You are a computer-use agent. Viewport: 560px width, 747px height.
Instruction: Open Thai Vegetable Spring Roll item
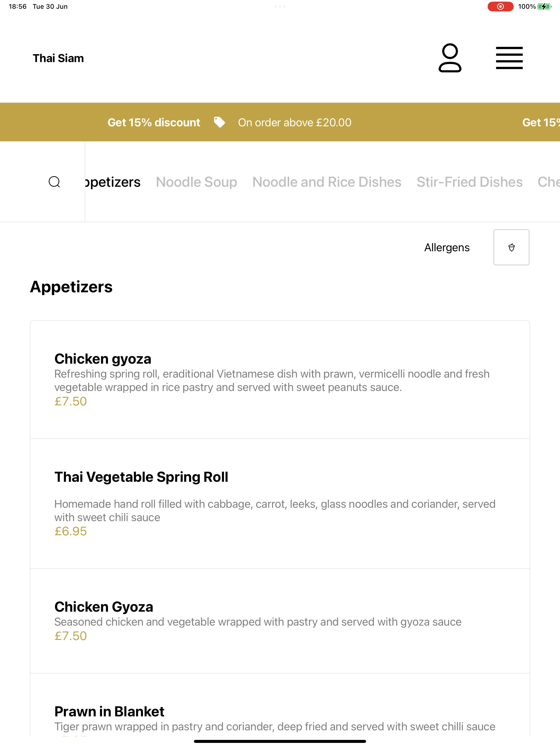point(280,504)
